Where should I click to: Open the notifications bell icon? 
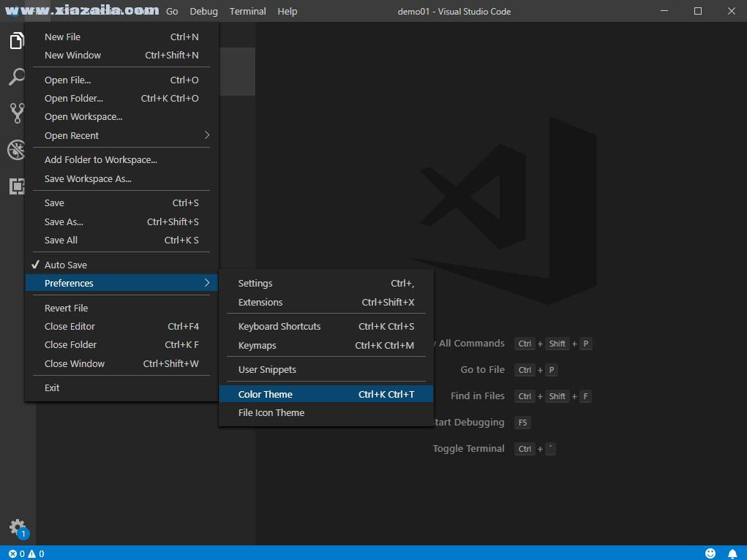coord(732,553)
